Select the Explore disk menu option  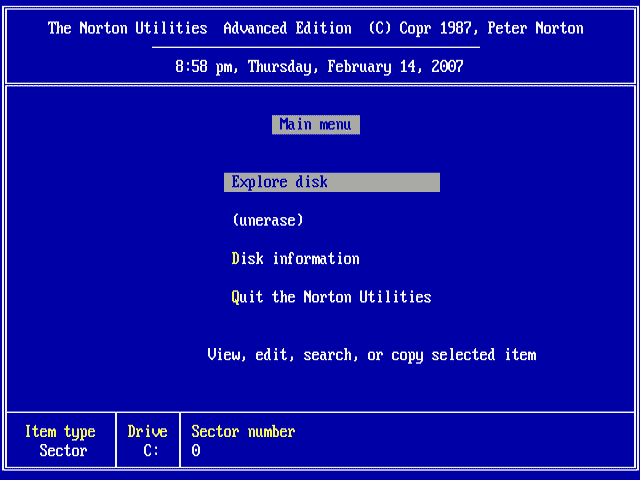332,182
